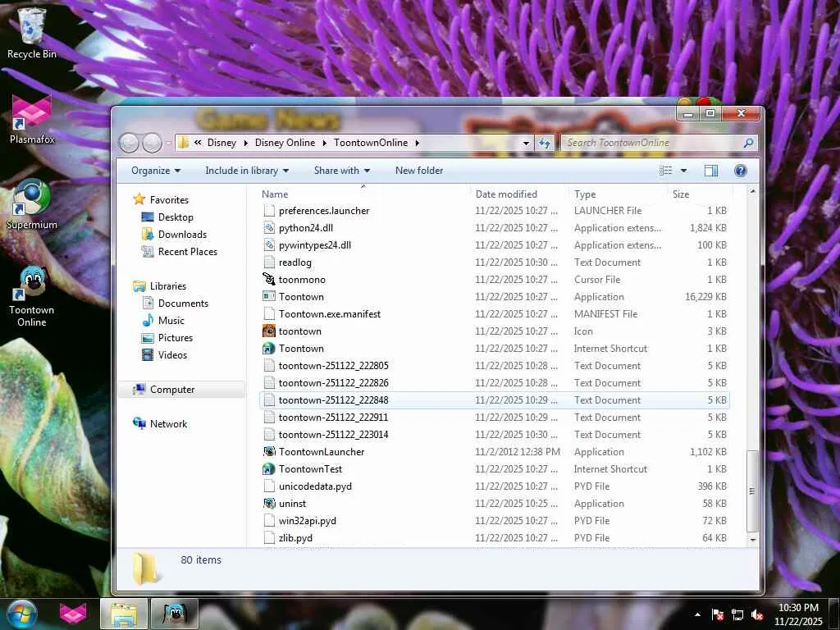The width and height of the screenshot is (840, 630).
Task: Click the Change your view icon
Action: [x=666, y=171]
